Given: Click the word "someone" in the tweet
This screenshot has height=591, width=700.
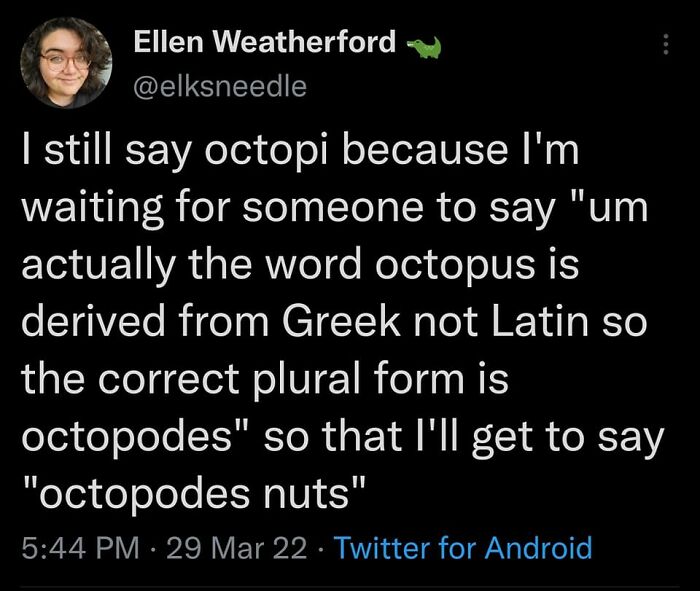Looking at the screenshot, I should [x=333, y=209].
